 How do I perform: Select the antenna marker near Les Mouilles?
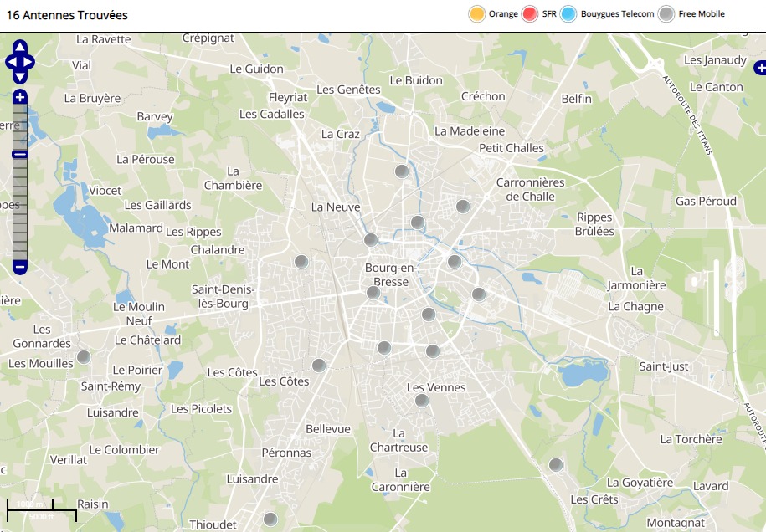84,357
